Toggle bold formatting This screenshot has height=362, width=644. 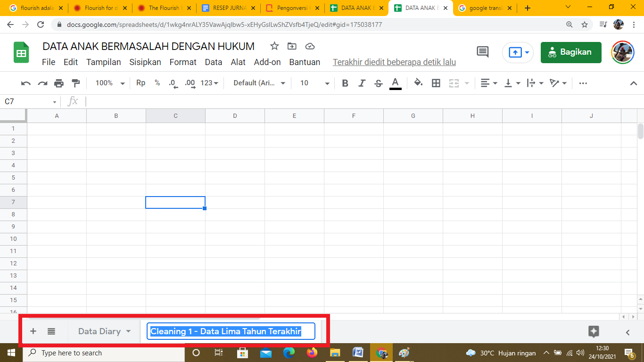pos(345,83)
